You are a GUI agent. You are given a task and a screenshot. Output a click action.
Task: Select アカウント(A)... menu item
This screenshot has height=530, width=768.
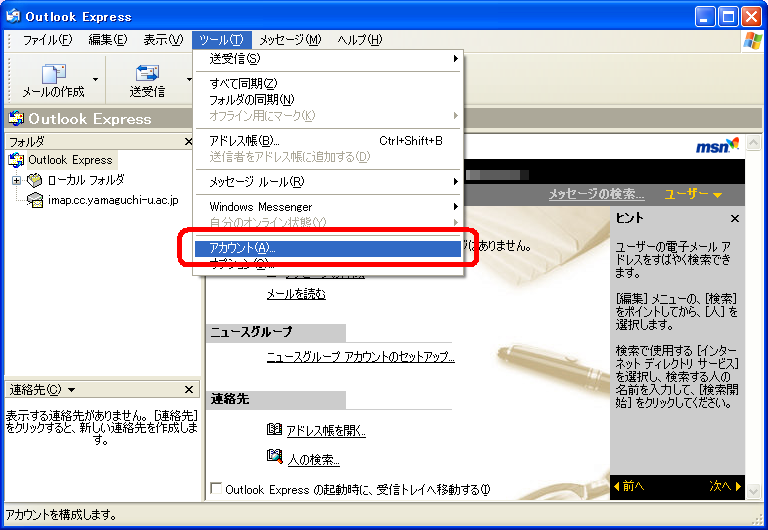coord(327,248)
